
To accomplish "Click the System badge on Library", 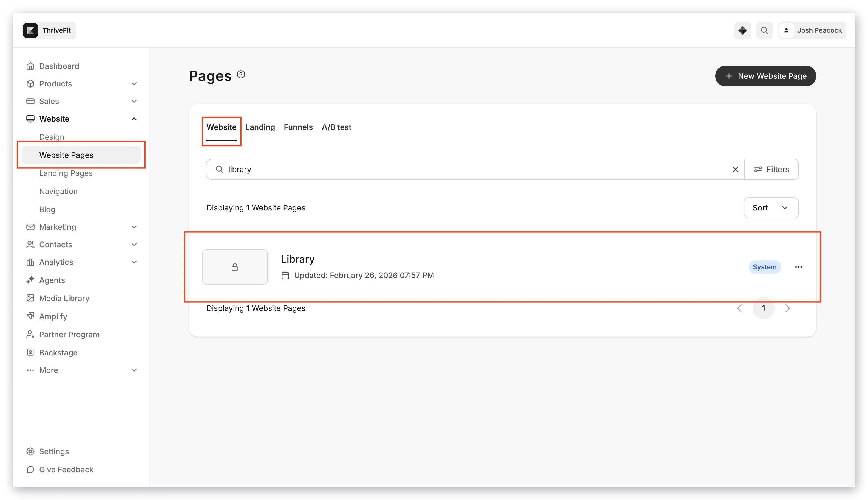I will click(764, 267).
